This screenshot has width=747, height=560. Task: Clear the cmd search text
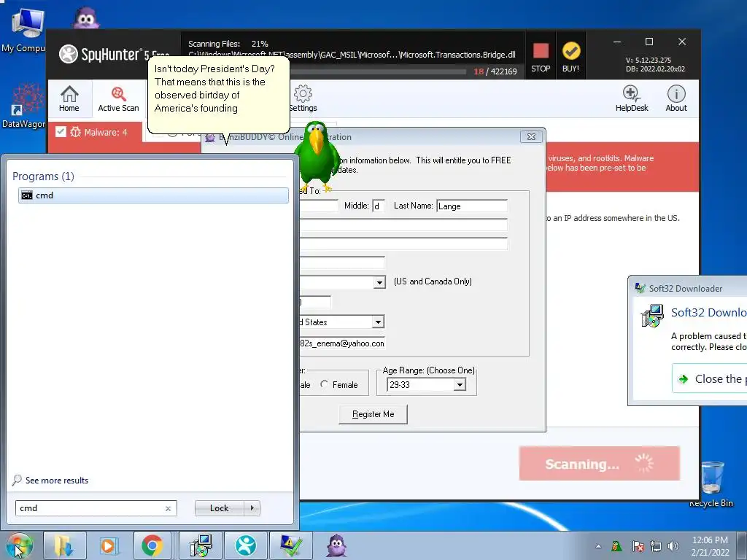(x=168, y=508)
